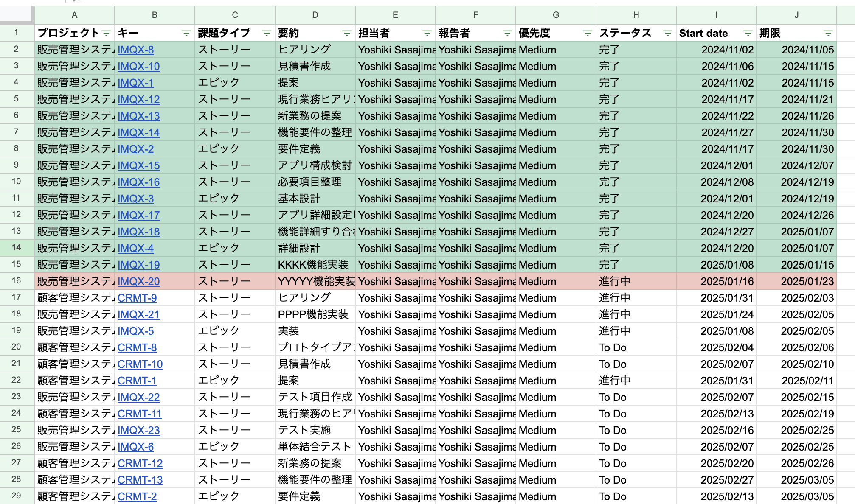
Task: Select row 14 by its row number
Action: (17, 248)
